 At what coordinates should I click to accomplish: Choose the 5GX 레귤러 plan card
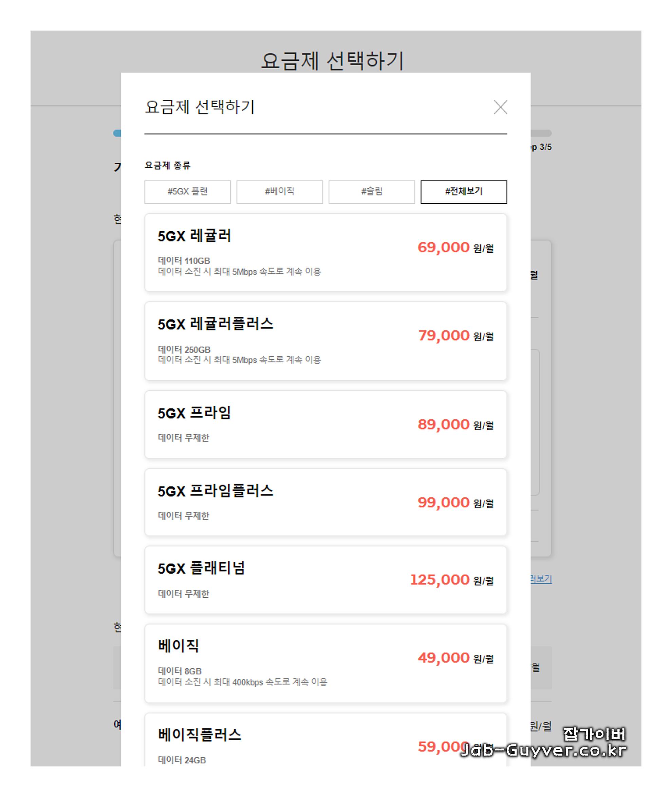326,252
